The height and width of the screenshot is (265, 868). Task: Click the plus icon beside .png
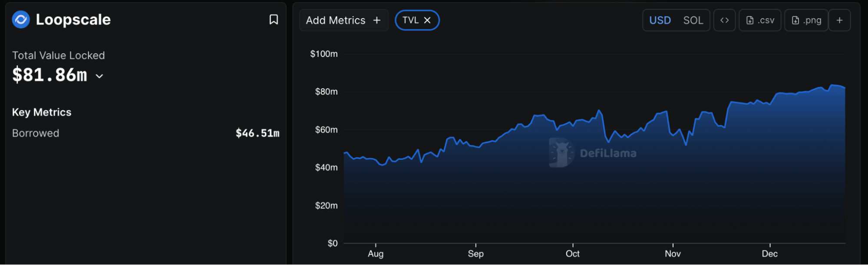[x=840, y=20]
